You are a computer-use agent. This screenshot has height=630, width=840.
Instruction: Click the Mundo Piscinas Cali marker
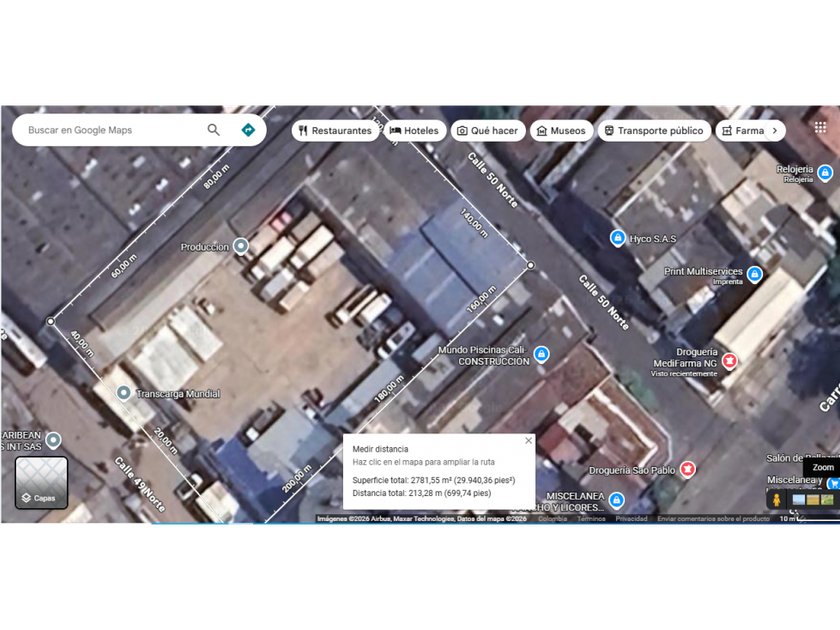coord(541,354)
